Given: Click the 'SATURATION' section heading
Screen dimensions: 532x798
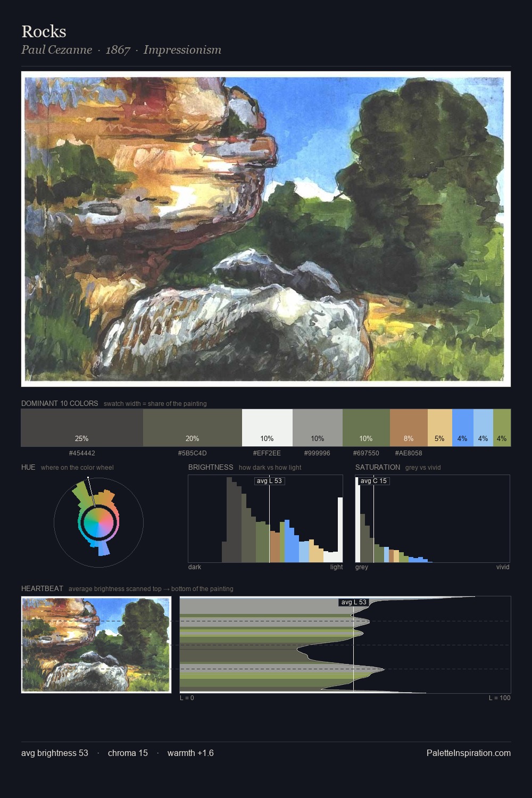Looking at the screenshot, I should point(378,467).
